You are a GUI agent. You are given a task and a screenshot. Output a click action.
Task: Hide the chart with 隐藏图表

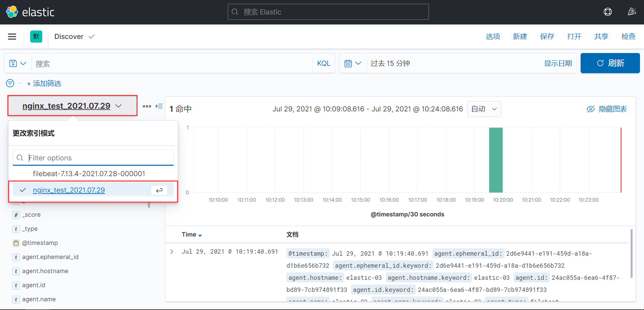[x=606, y=109]
